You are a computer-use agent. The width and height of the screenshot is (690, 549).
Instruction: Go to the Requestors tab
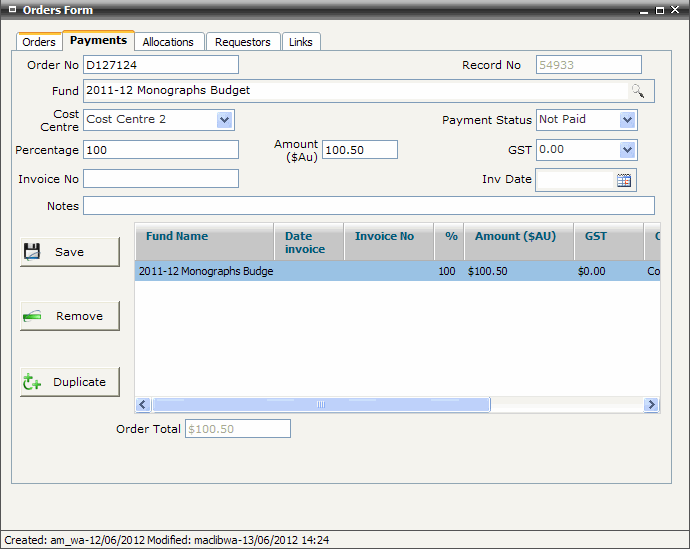[243, 42]
